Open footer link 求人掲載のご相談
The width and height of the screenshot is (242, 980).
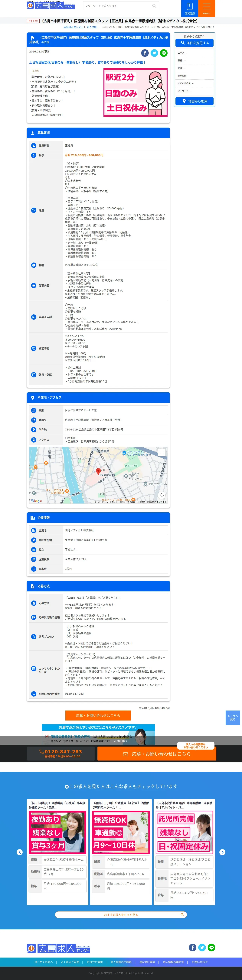click(121, 962)
